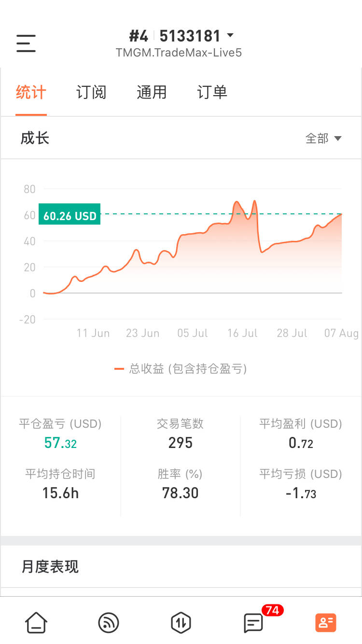Select the orange account profile icon

[326, 622]
